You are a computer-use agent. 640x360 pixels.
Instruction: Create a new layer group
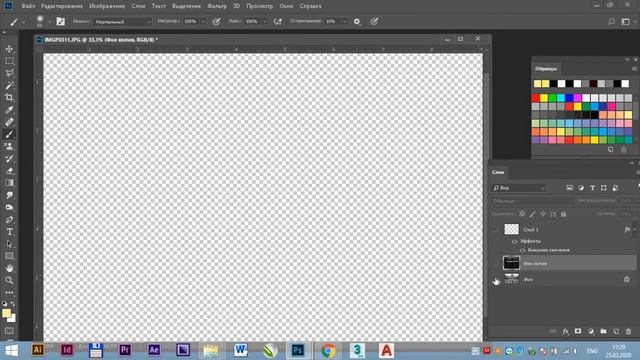click(603, 331)
